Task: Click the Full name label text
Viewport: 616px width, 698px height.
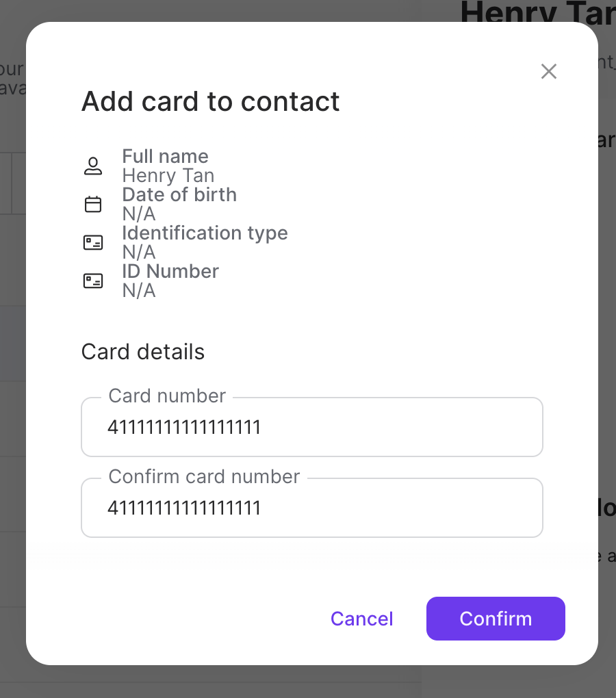Action: point(165,156)
